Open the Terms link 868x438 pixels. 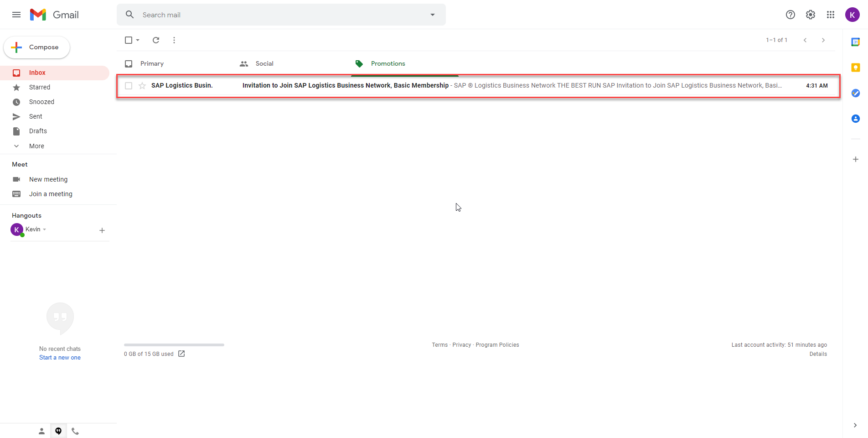pyautogui.click(x=440, y=345)
